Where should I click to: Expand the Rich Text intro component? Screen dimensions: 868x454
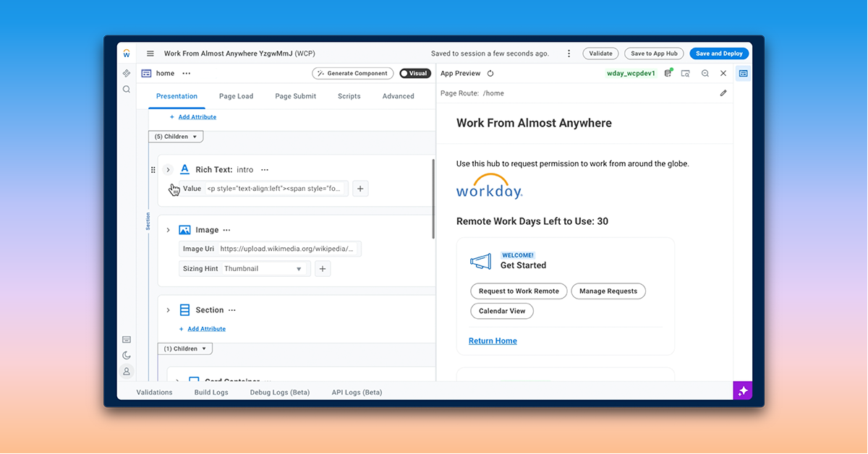click(x=168, y=170)
